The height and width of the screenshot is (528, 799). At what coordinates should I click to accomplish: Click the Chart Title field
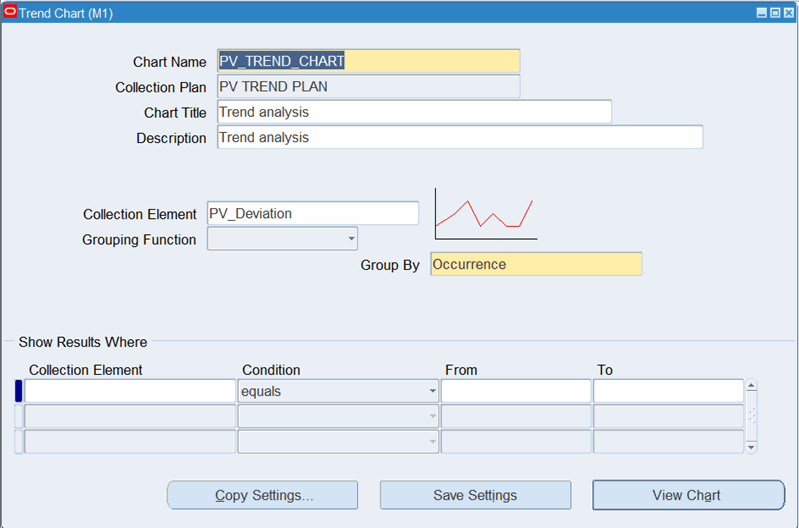pyautogui.click(x=414, y=112)
